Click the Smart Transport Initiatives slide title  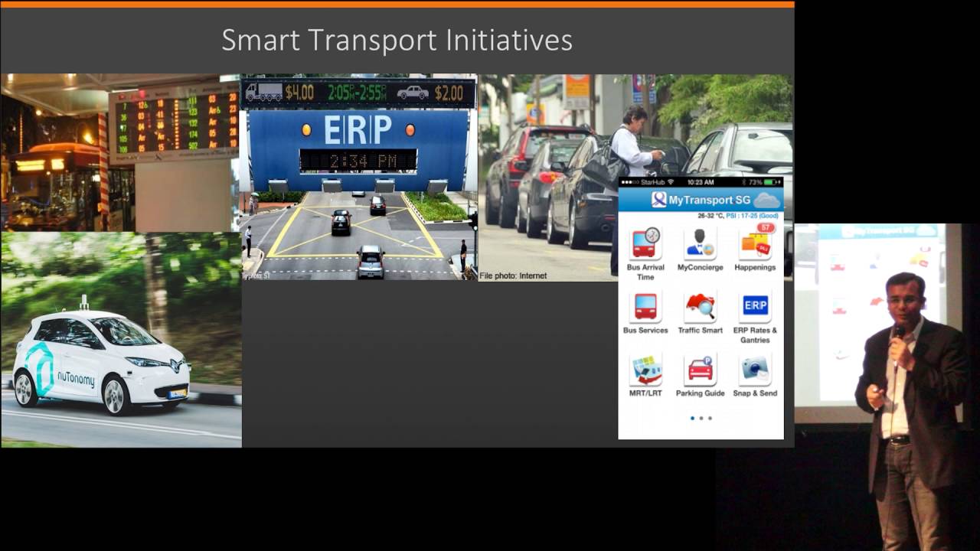(x=397, y=40)
